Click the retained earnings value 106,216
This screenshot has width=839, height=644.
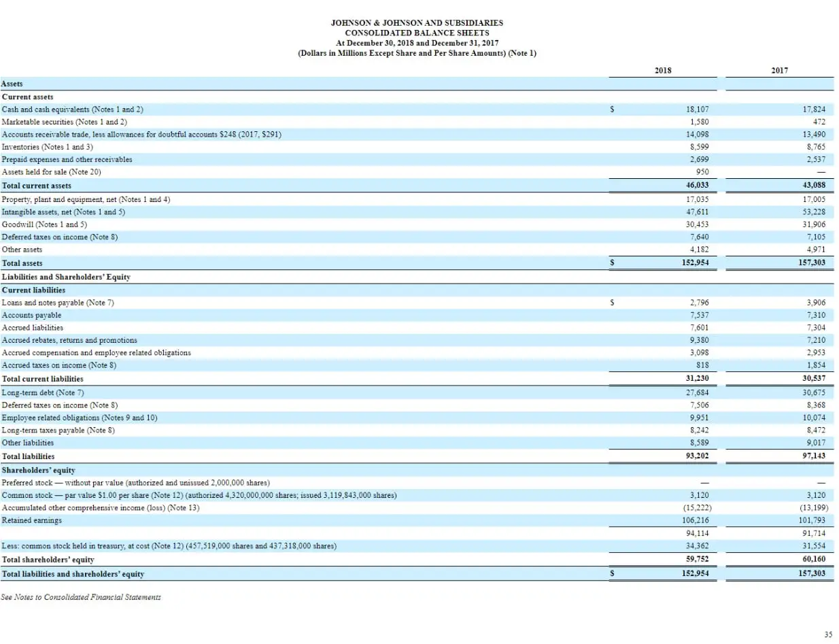click(696, 520)
